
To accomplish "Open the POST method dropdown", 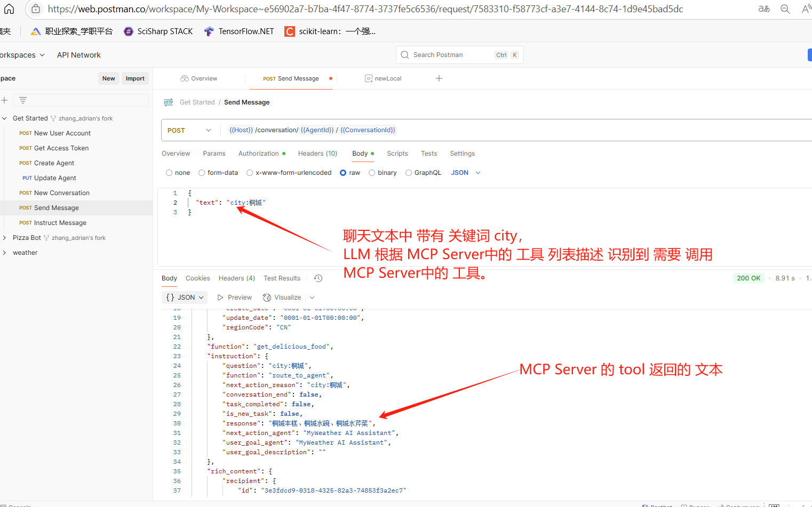I will pos(189,130).
